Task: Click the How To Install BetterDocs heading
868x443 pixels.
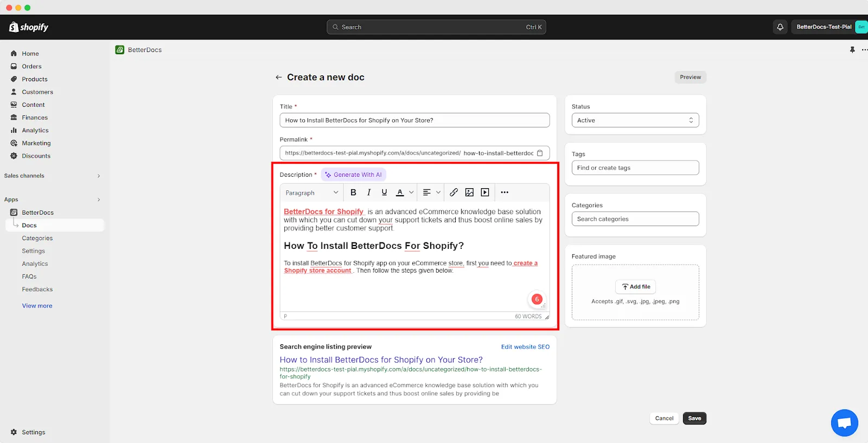Action: (x=374, y=246)
